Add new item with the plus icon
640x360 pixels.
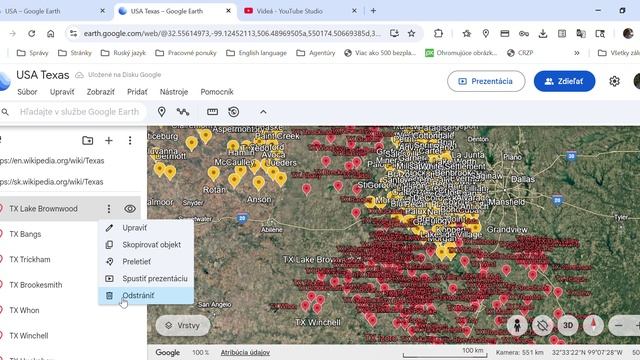coord(109,140)
